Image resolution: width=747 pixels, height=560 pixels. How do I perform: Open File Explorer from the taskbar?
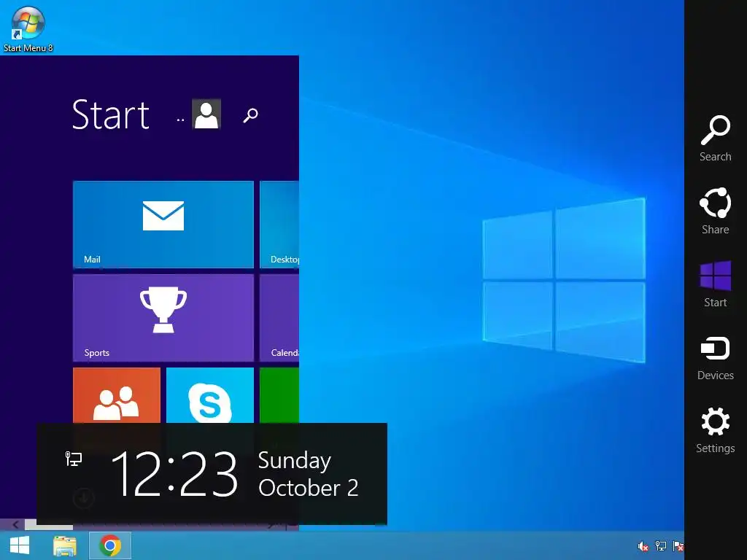(65, 545)
